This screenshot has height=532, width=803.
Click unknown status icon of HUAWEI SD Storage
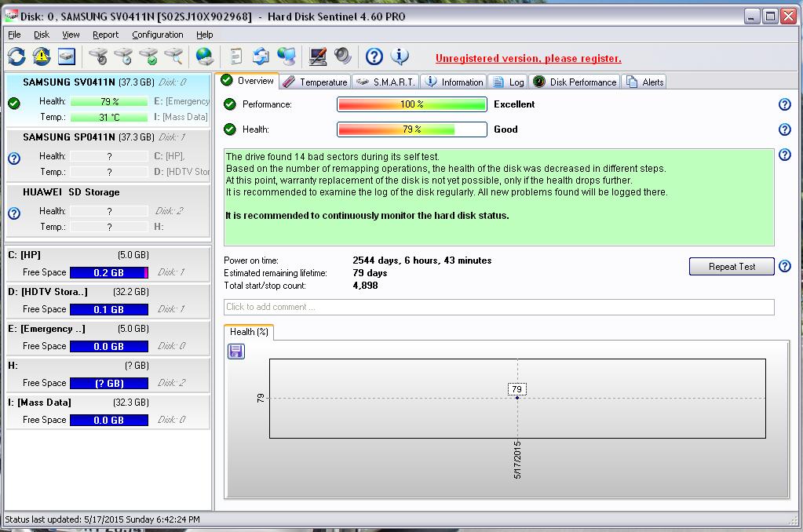click(14, 213)
